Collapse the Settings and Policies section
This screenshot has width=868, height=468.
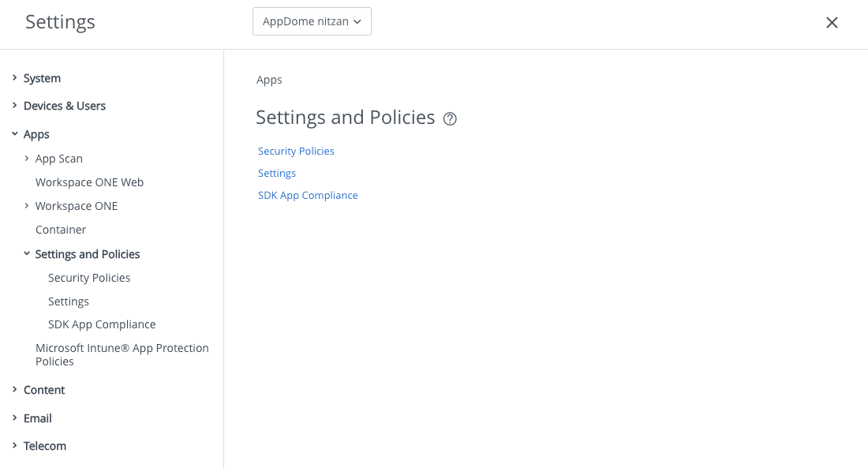87,254
